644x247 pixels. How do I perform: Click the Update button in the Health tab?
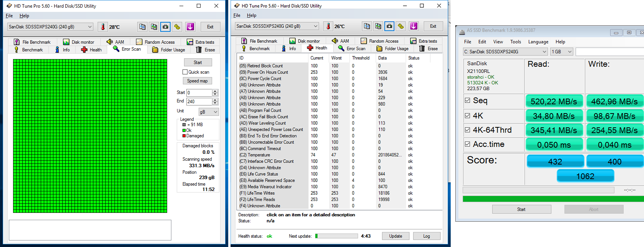pyautogui.click(x=395, y=236)
